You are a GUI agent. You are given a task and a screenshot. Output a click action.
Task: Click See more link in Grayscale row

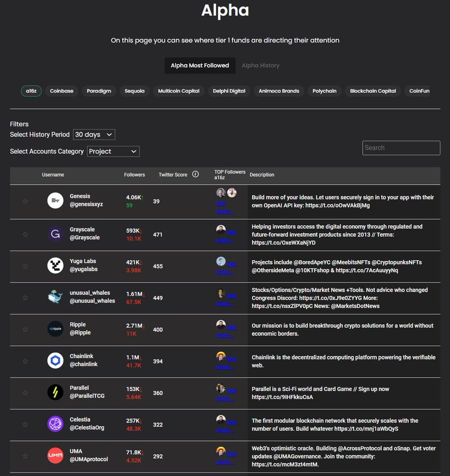[226, 236]
